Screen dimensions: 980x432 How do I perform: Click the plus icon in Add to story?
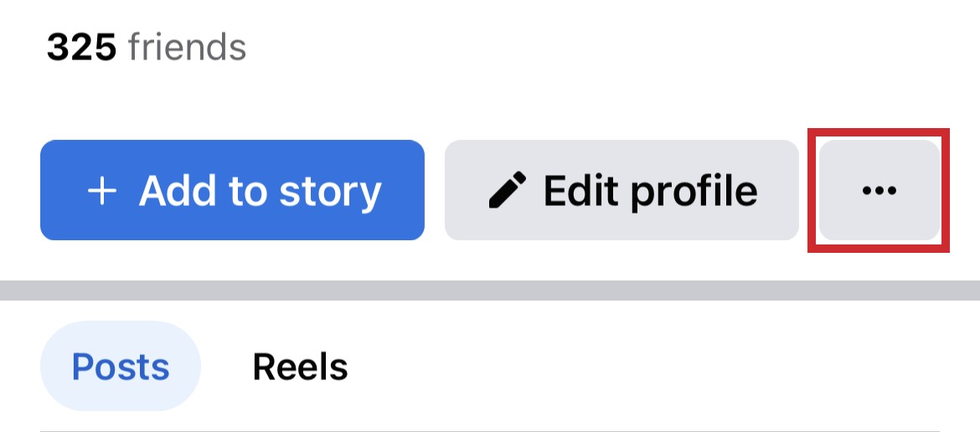102,191
